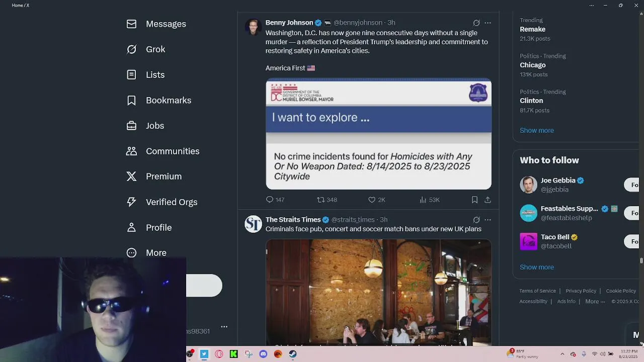Open the DC crime incidents image

click(378, 134)
